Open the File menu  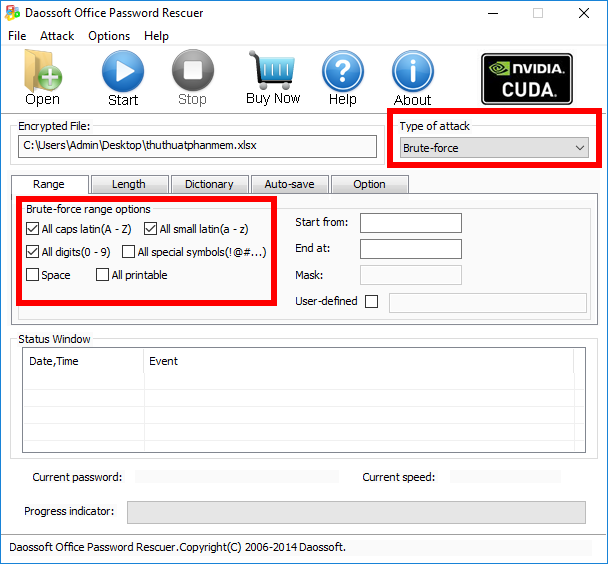[17, 36]
